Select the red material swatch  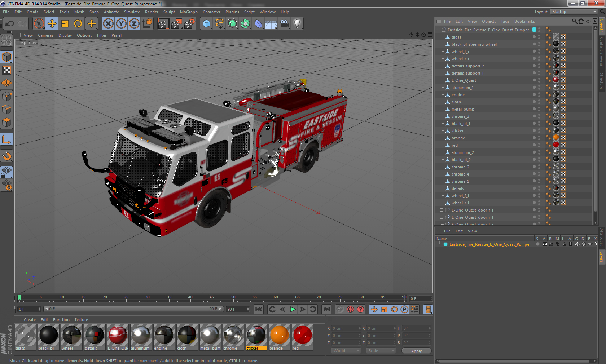coord(303,337)
